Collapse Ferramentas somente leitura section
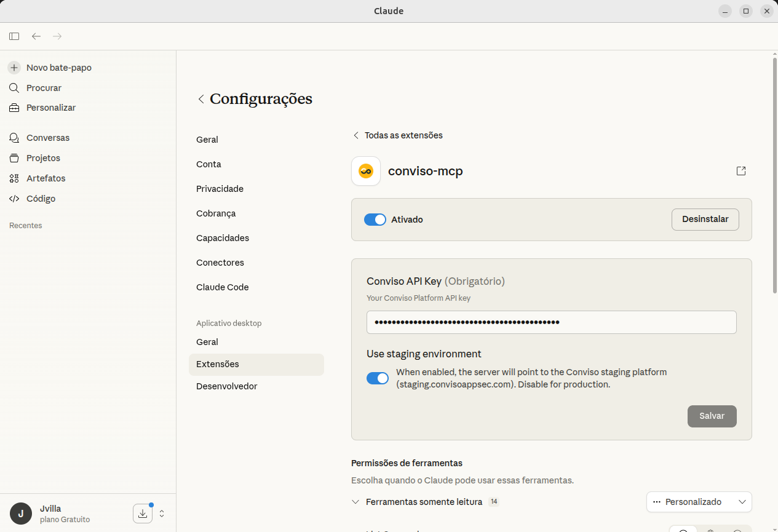Image resolution: width=778 pixels, height=532 pixels. [x=355, y=502]
